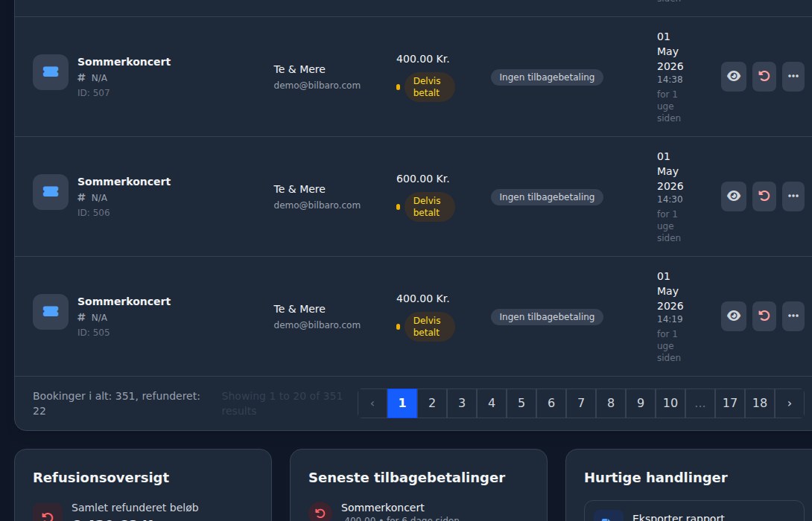Click refund icon beside Seneste tilbagebetalinger Sommerkoncert
The image size is (812, 521).
(x=320, y=512)
